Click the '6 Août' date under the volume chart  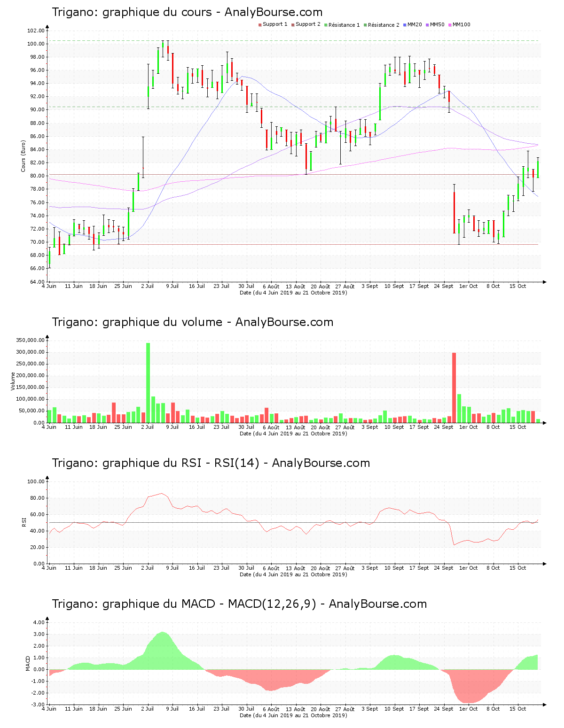coord(271,427)
